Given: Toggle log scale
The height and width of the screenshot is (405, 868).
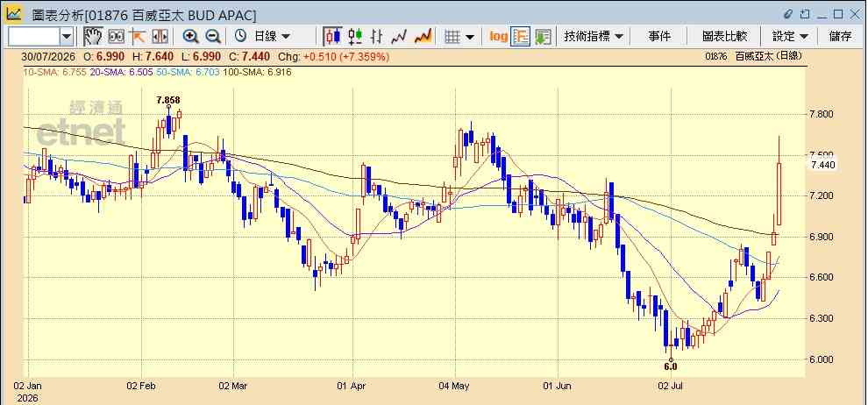Looking at the screenshot, I should [x=498, y=37].
